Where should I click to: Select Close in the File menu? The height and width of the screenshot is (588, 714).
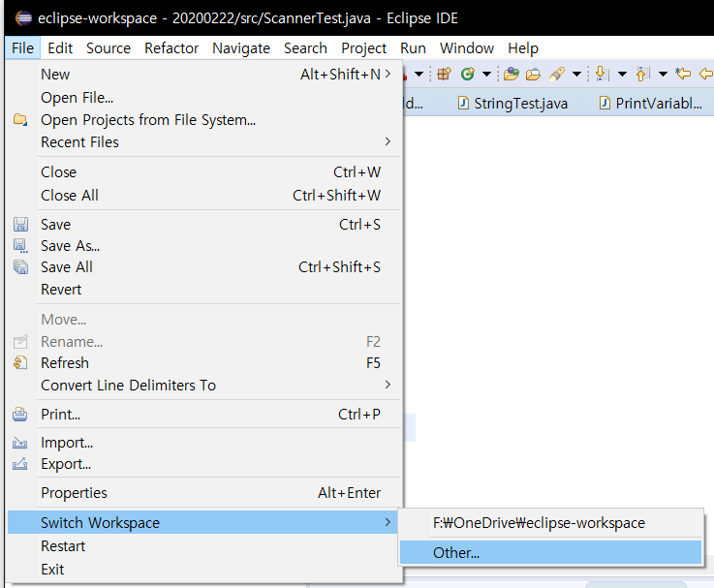pos(204,172)
